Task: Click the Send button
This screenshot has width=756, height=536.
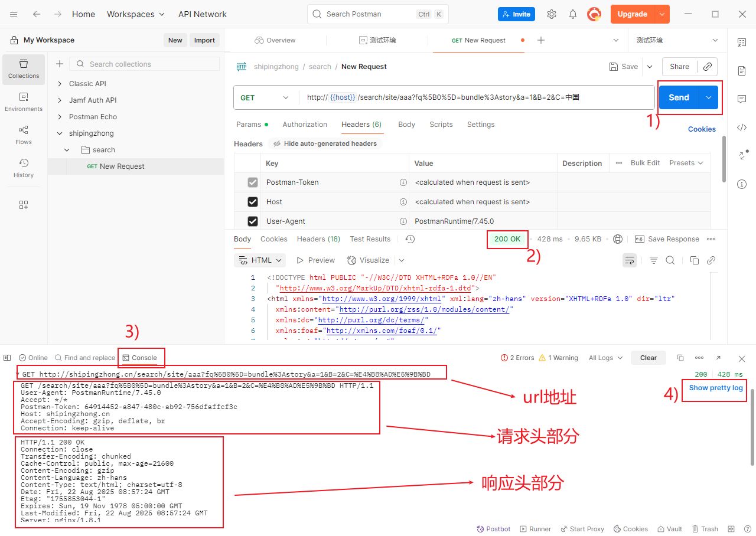Action: point(679,97)
